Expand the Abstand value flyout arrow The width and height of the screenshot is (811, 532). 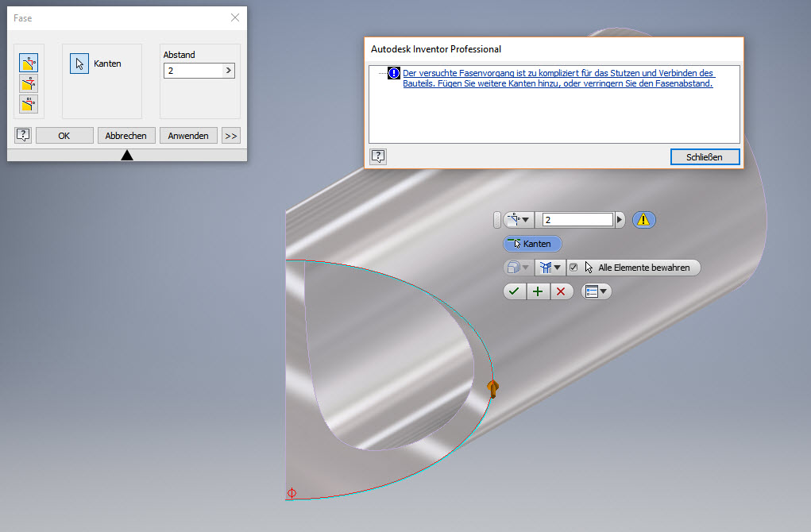point(228,71)
